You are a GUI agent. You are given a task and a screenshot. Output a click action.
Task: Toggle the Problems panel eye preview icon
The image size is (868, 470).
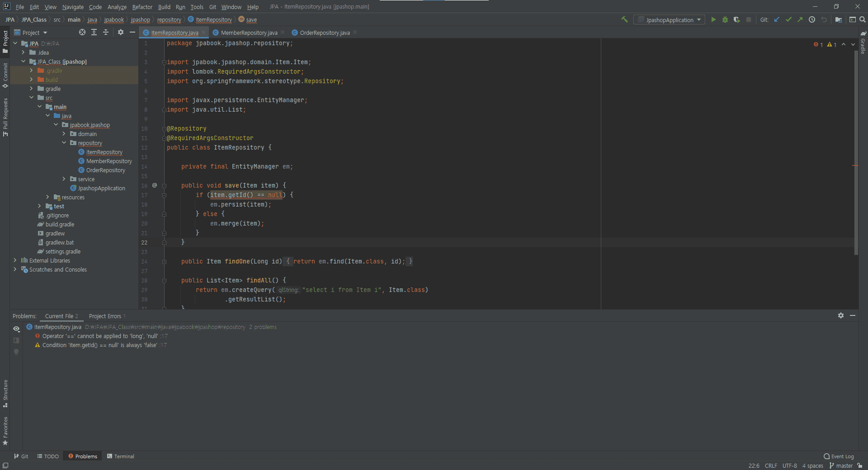coord(16,329)
